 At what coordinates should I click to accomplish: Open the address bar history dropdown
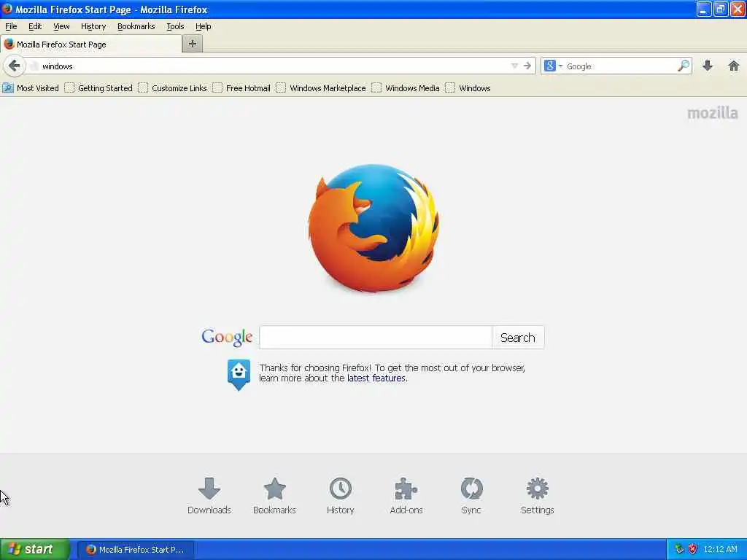[514, 66]
